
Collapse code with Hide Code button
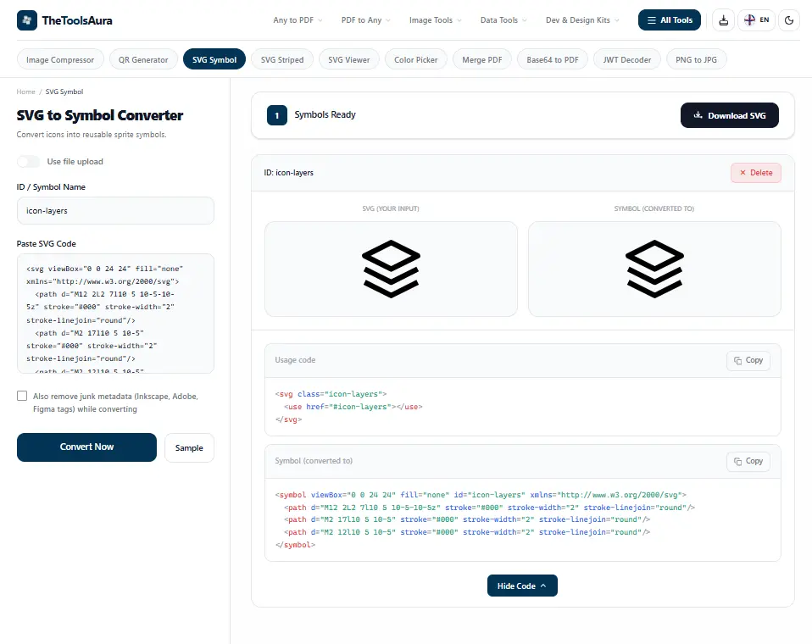(x=522, y=586)
